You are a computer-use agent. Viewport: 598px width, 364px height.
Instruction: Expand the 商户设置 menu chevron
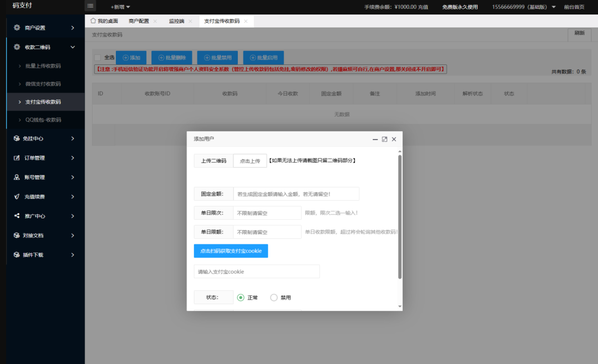coord(72,28)
